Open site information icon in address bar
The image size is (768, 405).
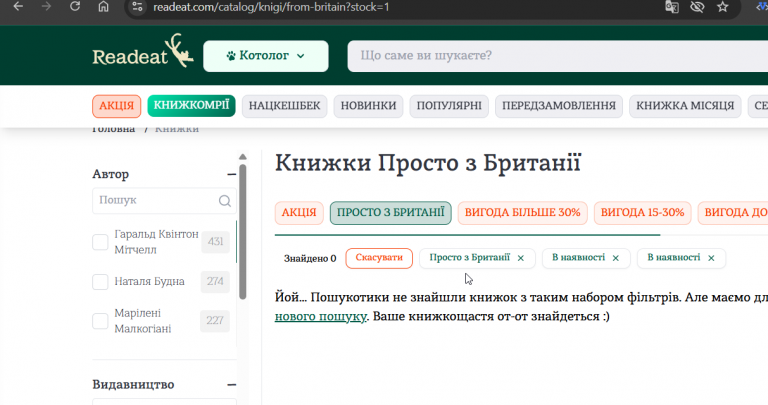click(138, 7)
